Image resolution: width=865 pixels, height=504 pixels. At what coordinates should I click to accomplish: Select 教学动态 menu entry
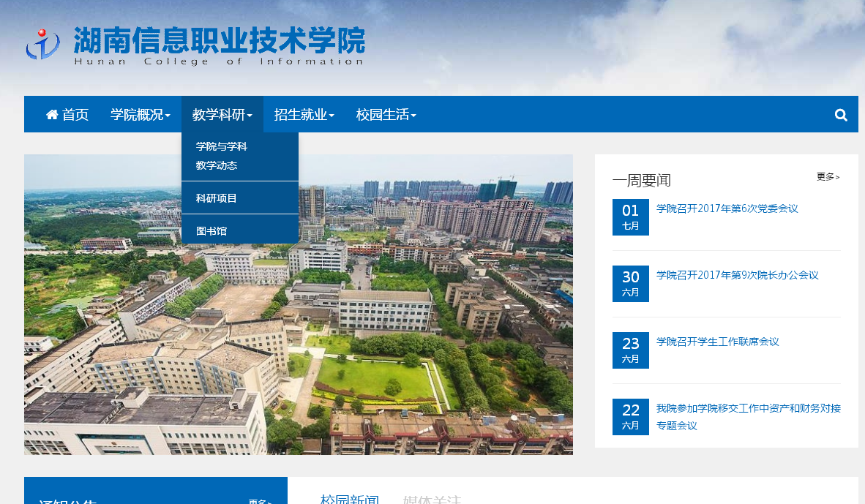coord(216,165)
